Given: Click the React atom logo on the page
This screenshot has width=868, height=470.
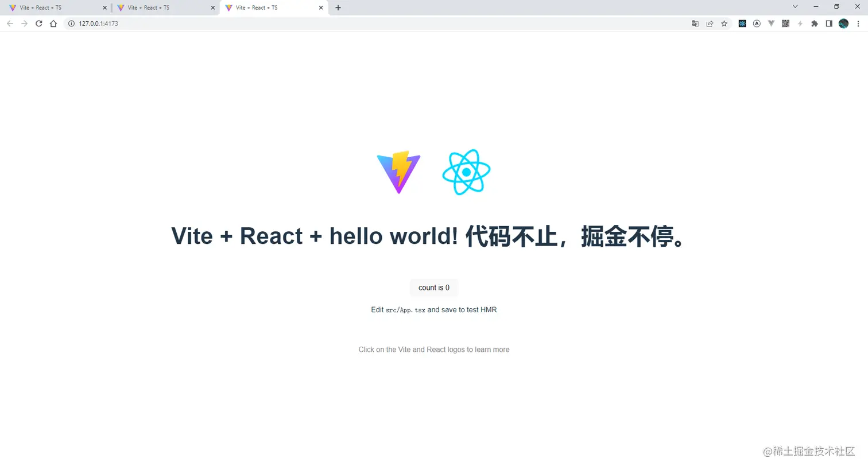Looking at the screenshot, I should click(466, 172).
